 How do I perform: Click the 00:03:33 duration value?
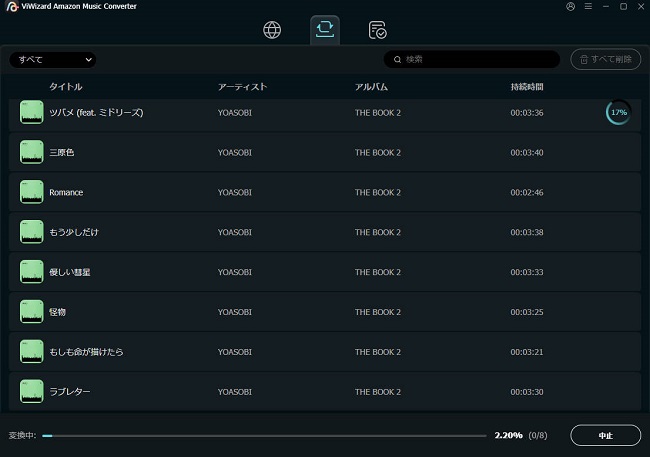coord(527,272)
